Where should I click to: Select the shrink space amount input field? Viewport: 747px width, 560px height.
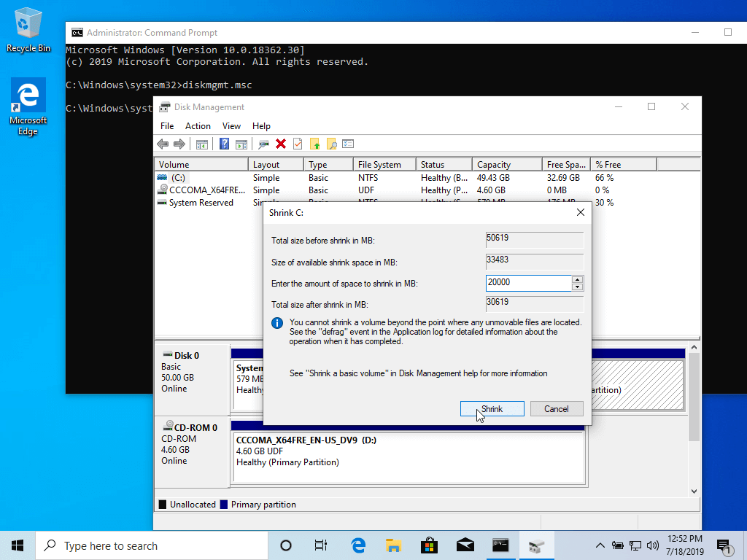click(529, 282)
